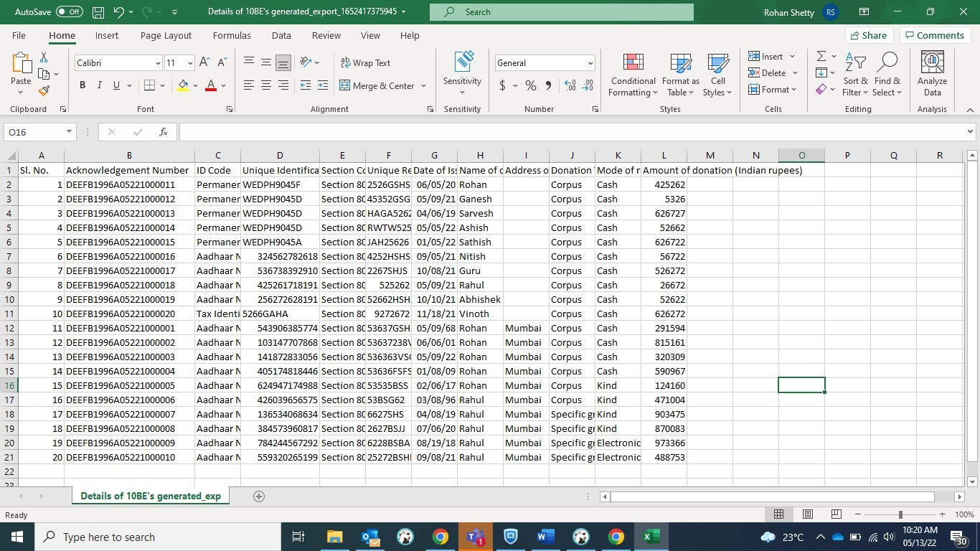Screen dimensions: 980x551
Task: Apply percent style to cell
Action: pyautogui.click(x=530, y=85)
